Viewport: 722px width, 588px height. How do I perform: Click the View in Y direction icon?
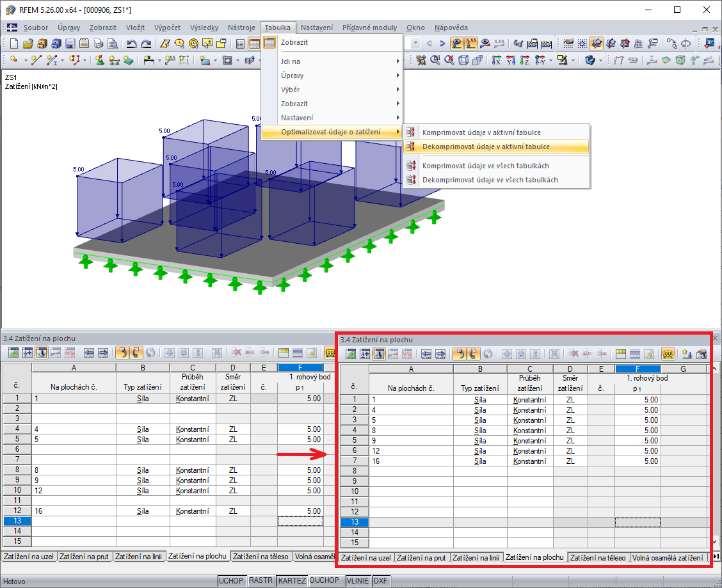tap(511, 60)
